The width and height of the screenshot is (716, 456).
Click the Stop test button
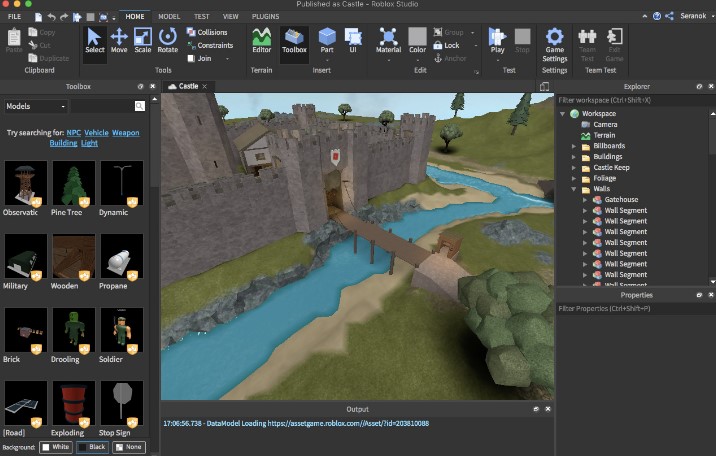pyautogui.click(x=522, y=41)
